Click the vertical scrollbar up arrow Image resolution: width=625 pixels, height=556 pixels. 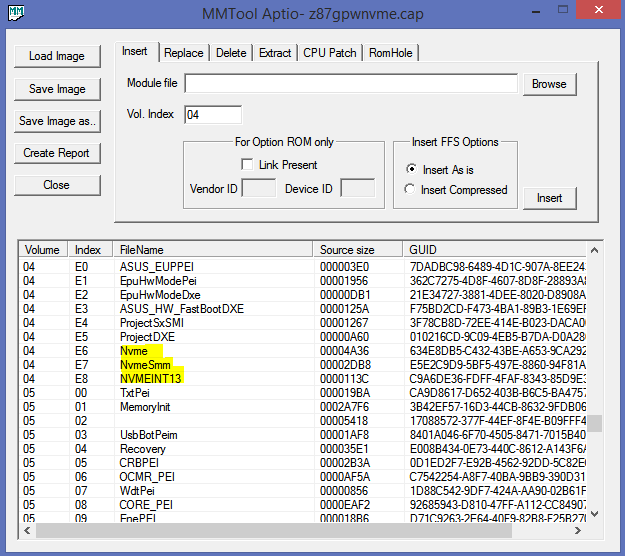click(x=594, y=250)
